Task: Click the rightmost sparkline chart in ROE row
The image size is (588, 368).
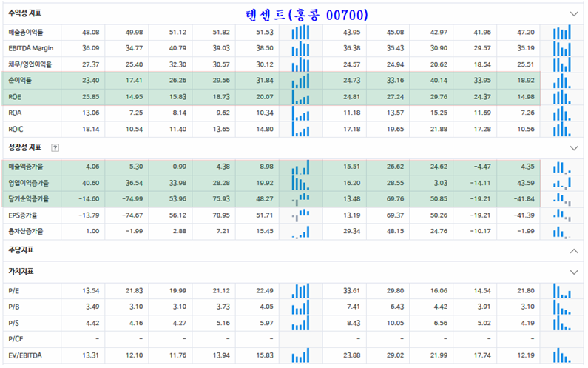Action: [561, 97]
